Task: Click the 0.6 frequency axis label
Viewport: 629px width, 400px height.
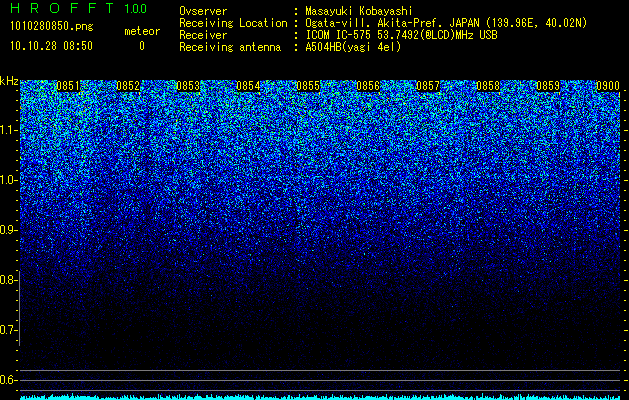Action: 8,380
